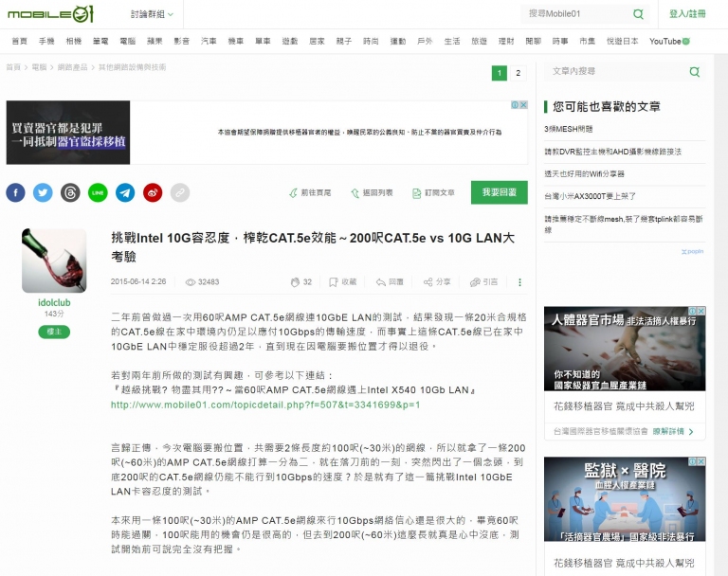Open article 請推薦穩定不斷線mesh
This screenshot has width=728, height=576.
(624, 225)
